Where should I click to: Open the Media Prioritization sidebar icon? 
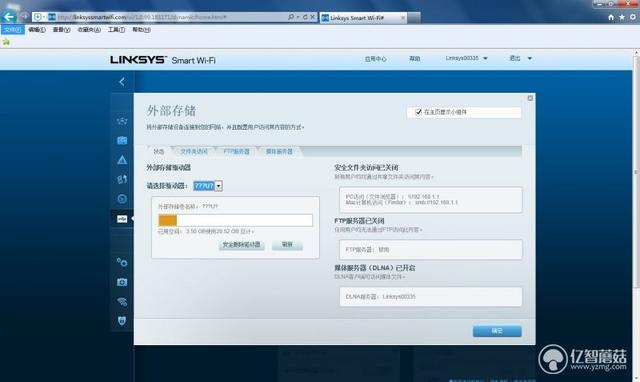(122, 179)
